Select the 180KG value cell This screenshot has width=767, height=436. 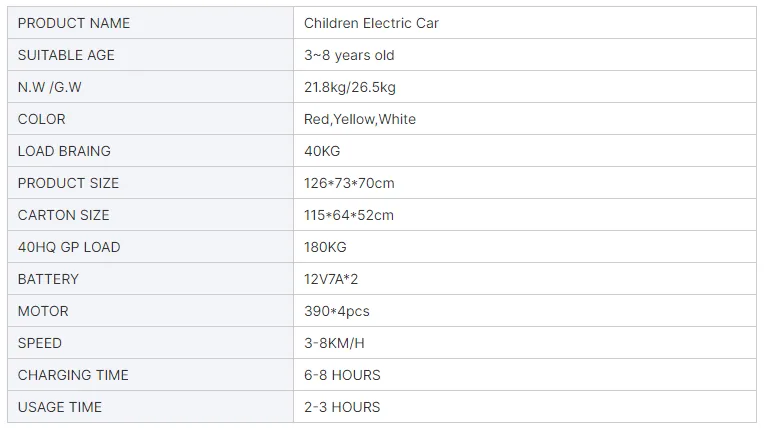(326, 247)
